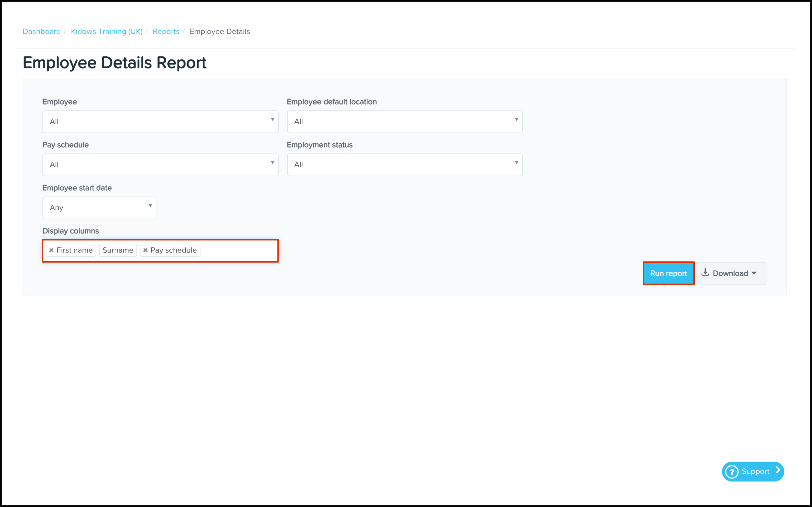
Task: Open Kidows Training (UK) breadcrumb
Action: [106, 31]
